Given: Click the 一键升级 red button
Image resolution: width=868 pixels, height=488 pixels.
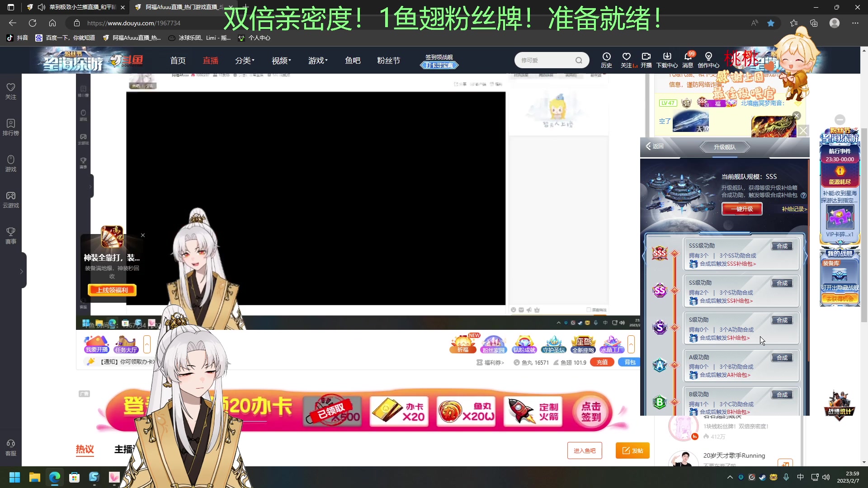Looking at the screenshot, I should (x=742, y=209).
